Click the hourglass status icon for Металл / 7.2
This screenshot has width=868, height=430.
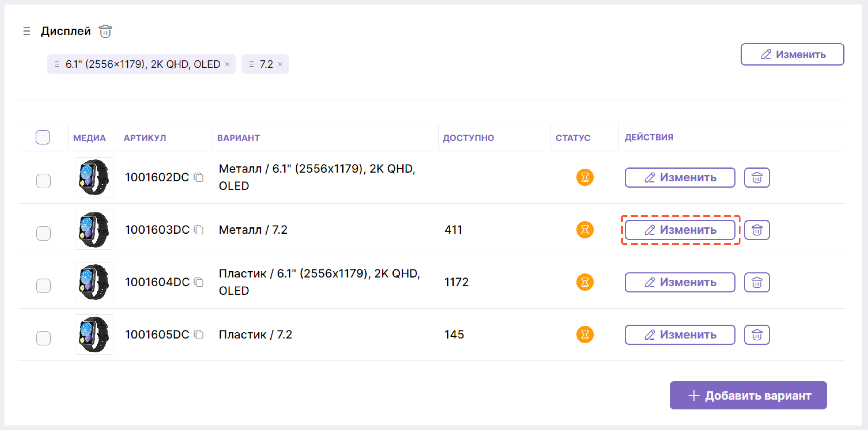pos(585,229)
